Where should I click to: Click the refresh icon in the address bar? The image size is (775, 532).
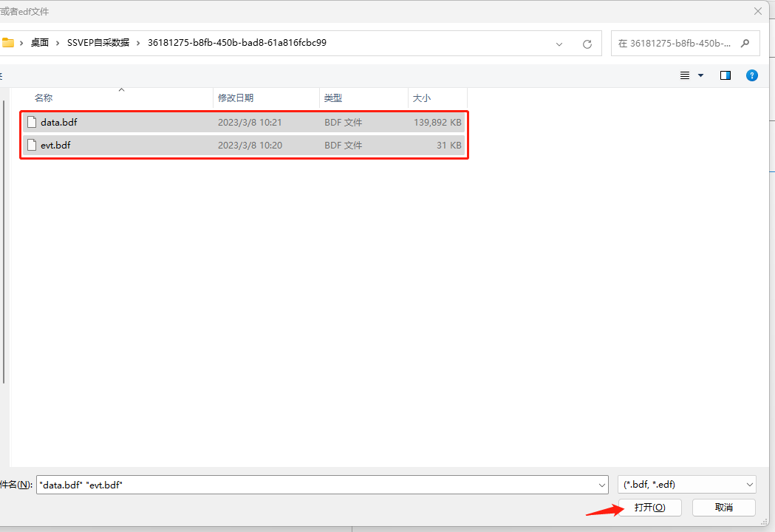[587, 44]
